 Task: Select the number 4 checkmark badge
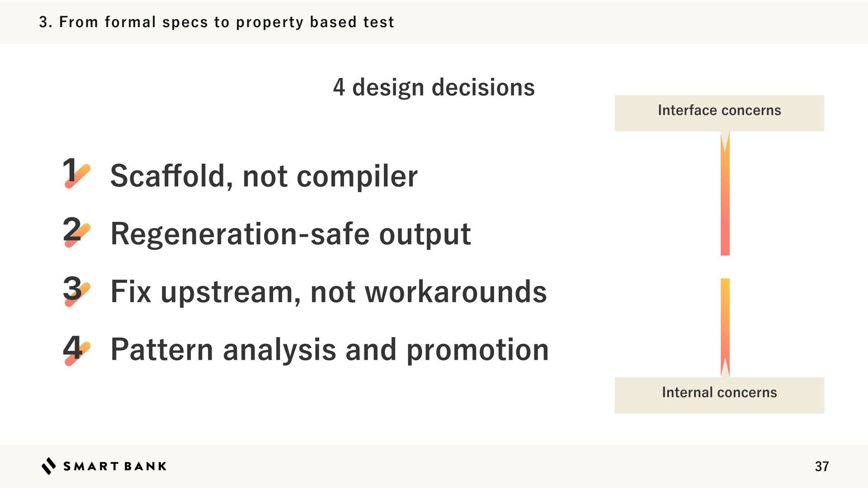tap(76, 348)
